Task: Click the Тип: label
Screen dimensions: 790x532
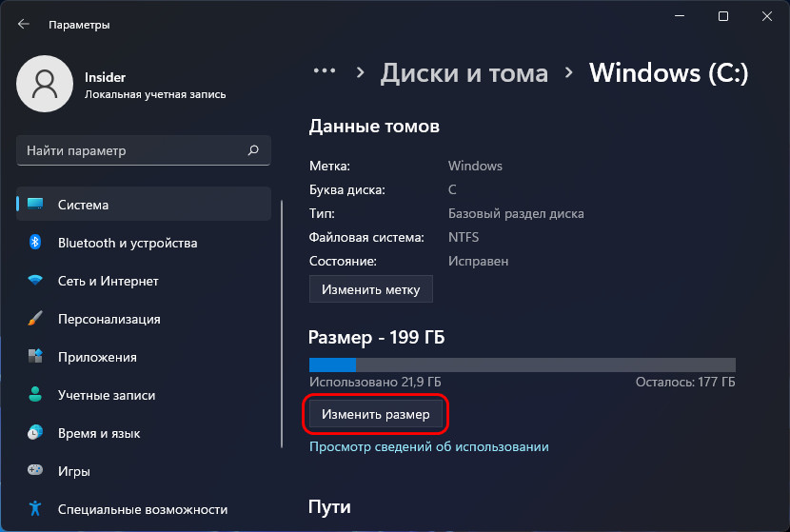Action: [322, 213]
